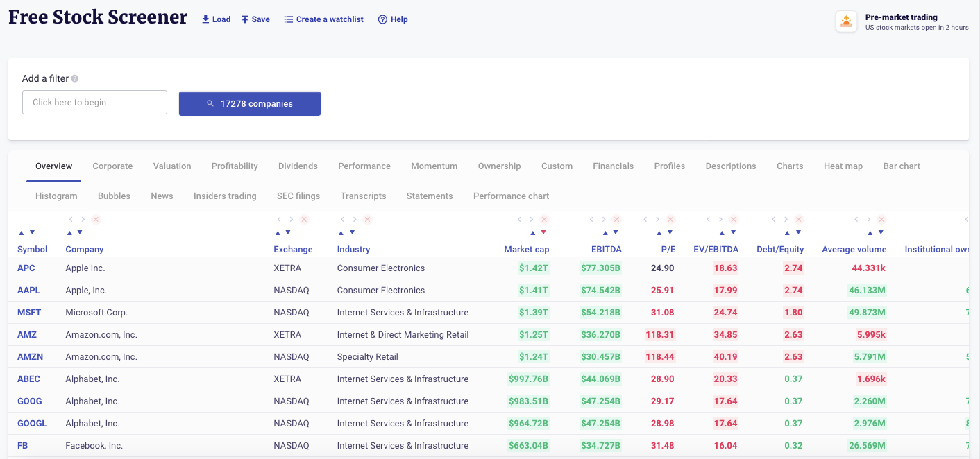980x459 pixels.
Task: Remove the Company column with its X
Action: [x=96, y=219]
